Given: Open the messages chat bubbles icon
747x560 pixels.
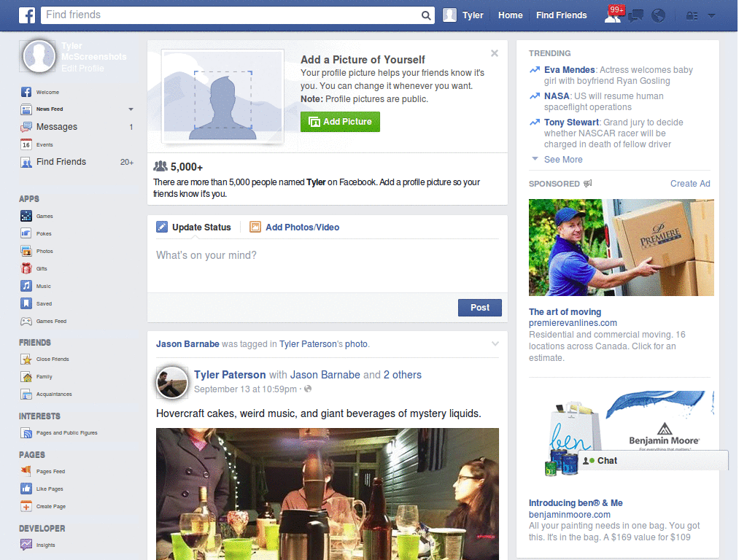Looking at the screenshot, I should coord(635,16).
